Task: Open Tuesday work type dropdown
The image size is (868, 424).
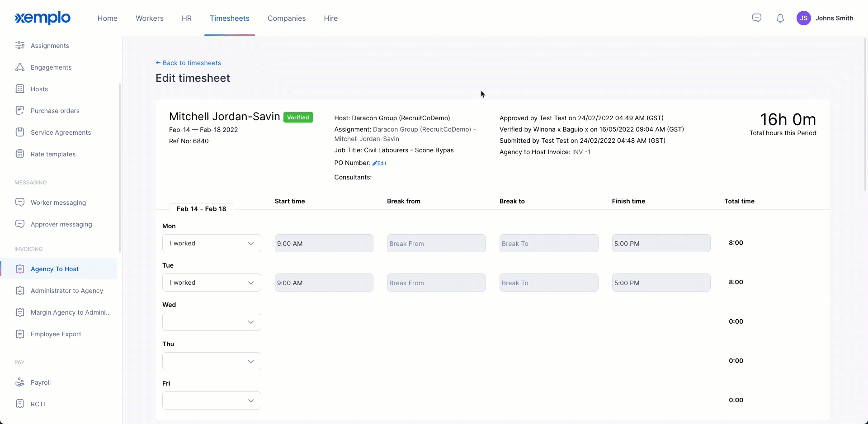Action: pos(212,283)
